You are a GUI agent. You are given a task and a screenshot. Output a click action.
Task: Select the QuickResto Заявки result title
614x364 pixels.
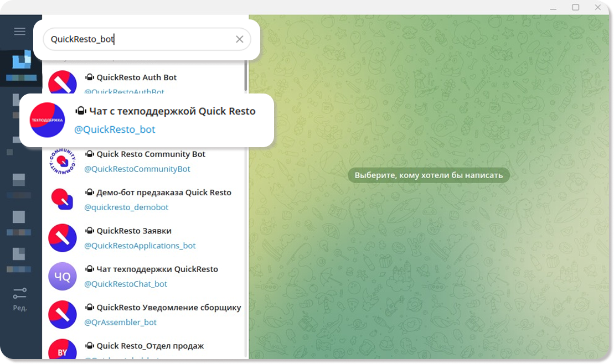(134, 231)
